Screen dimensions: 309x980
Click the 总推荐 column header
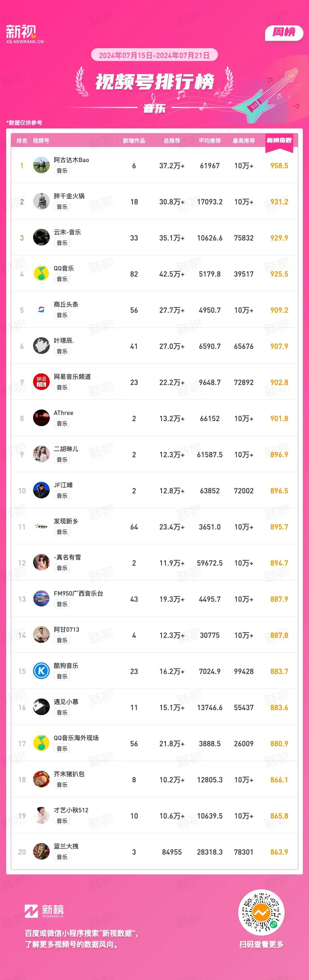click(171, 141)
